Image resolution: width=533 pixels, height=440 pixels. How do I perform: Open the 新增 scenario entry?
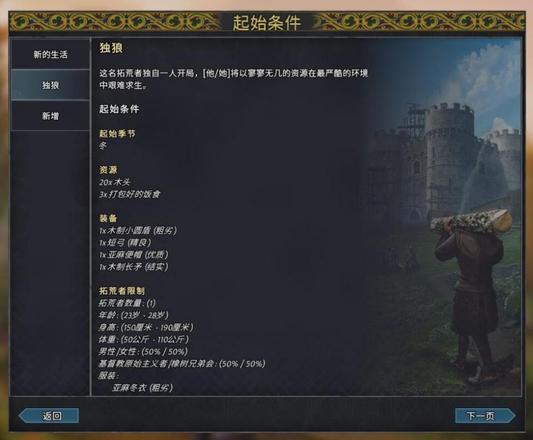pos(50,116)
